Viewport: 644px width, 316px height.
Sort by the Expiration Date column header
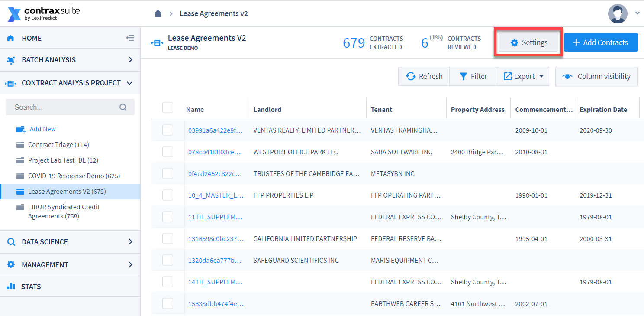[x=603, y=109]
